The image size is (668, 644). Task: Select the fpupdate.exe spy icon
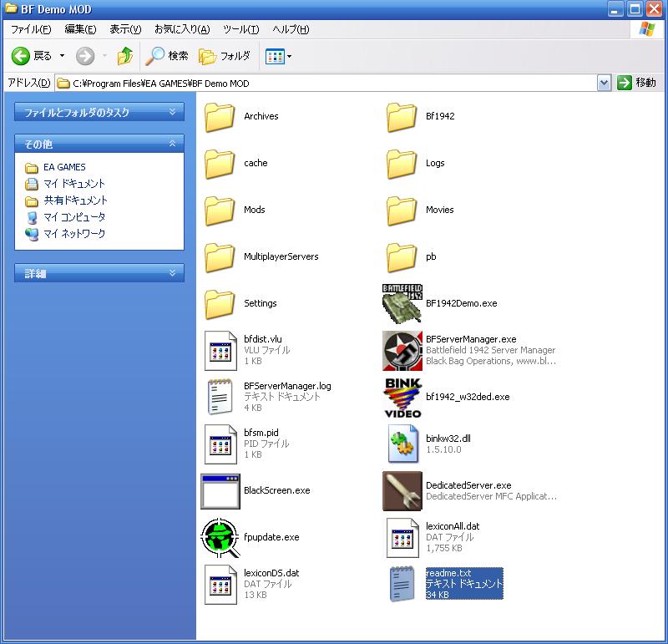click(220, 538)
